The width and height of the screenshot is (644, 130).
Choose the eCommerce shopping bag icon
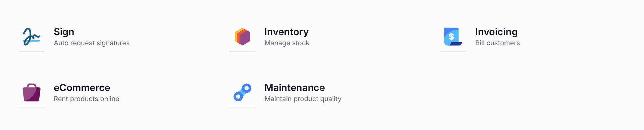click(32, 92)
